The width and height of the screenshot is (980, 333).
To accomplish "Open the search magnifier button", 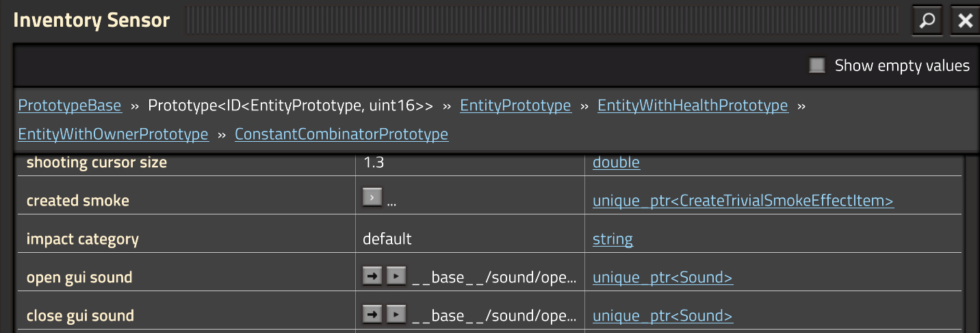I will [927, 21].
